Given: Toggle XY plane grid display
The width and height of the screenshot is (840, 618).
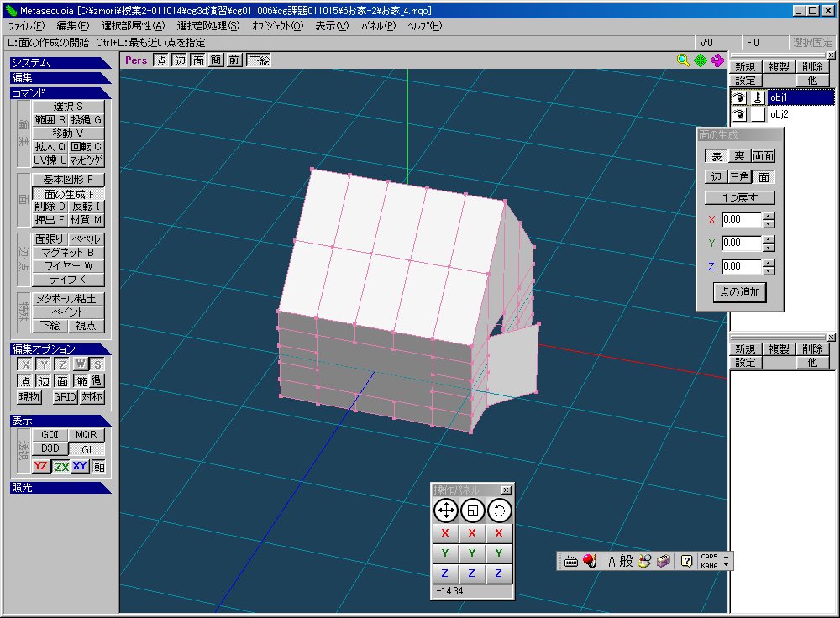Looking at the screenshot, I should coord(80,467).
